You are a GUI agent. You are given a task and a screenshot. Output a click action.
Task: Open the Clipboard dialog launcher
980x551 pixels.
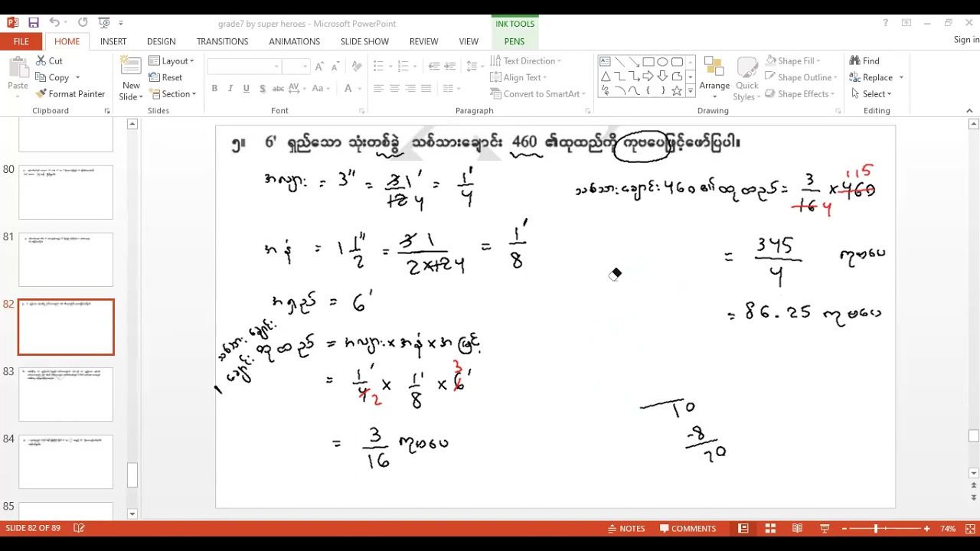pos(107,111)
